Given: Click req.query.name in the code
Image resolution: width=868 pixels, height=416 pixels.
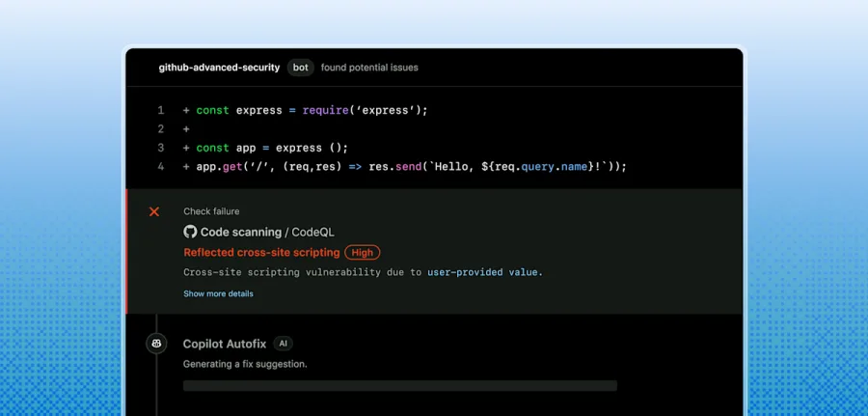Looking at the screenshot, I should (x=541, y=167).
